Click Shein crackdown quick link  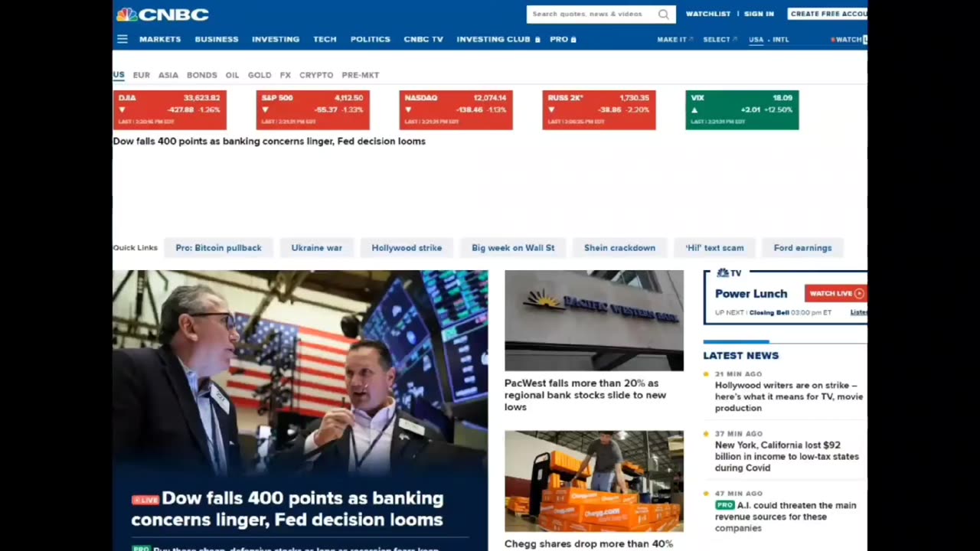click(620, 248)
